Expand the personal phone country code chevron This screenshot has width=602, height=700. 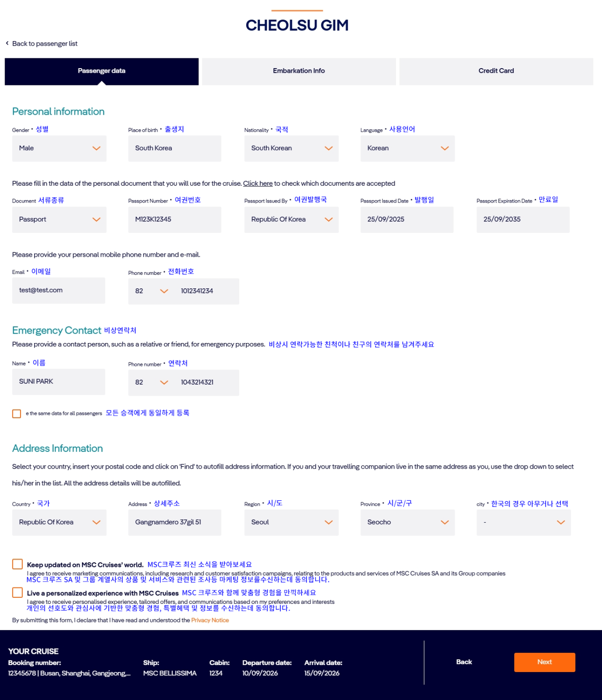(164, 291)
